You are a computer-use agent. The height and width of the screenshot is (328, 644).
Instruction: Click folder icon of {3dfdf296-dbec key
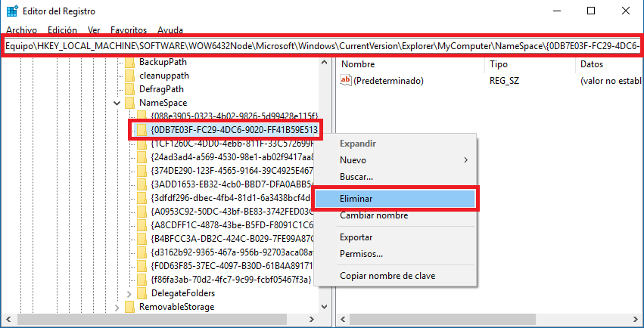click(x=142, y=197)
